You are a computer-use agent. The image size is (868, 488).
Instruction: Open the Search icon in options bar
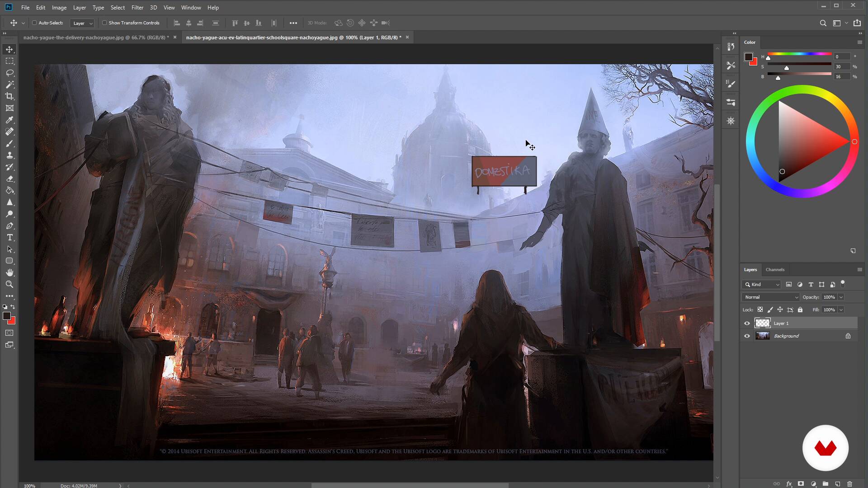(x=823, y=23)
